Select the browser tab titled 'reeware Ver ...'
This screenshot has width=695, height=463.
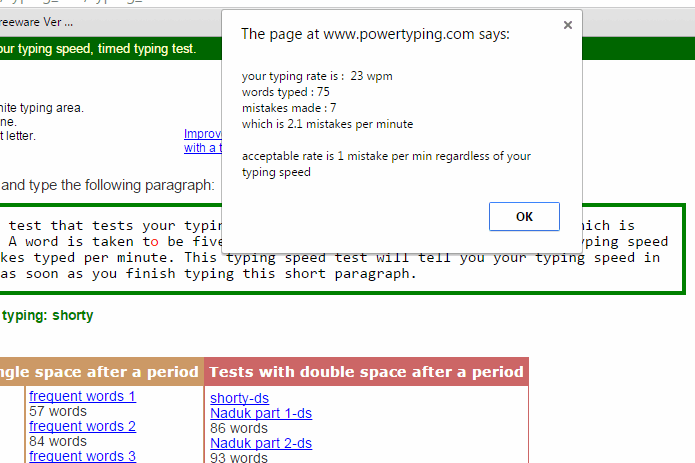tap(36, 22)
